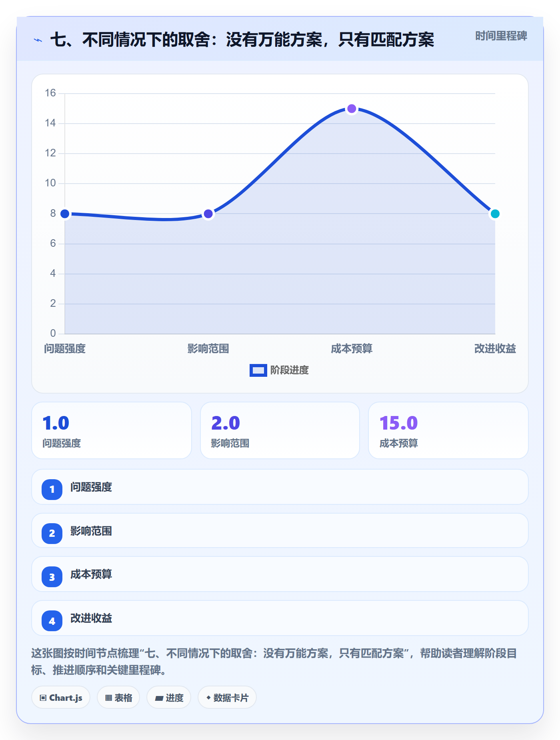The width and height of the screenshot is (560, 740).
Task: Click the 成本预算 peak data point
Action: [352, 109]
